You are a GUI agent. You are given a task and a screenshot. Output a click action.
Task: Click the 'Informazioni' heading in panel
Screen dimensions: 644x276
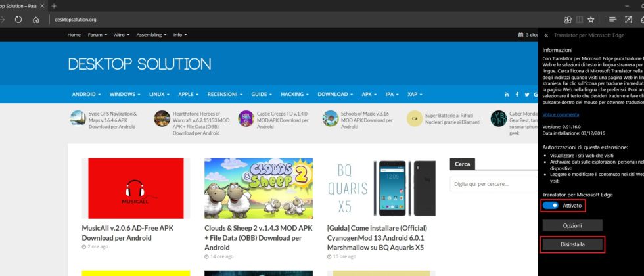557,50
